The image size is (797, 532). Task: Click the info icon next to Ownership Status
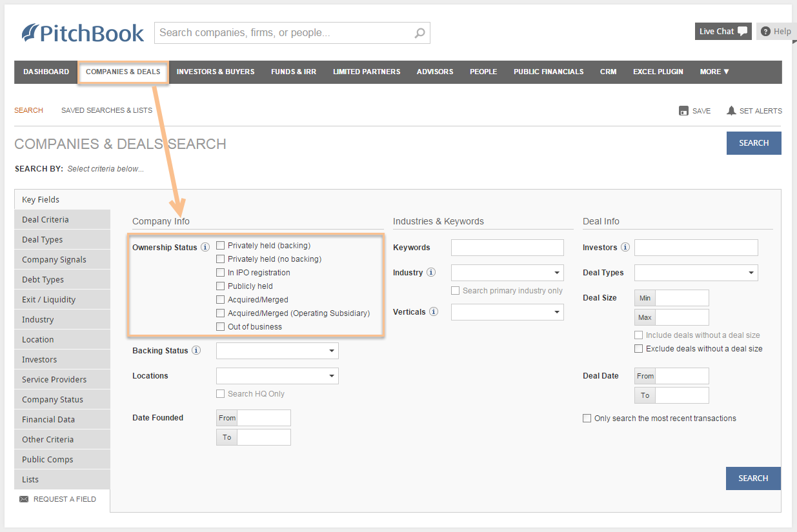(x=205, y=246)
